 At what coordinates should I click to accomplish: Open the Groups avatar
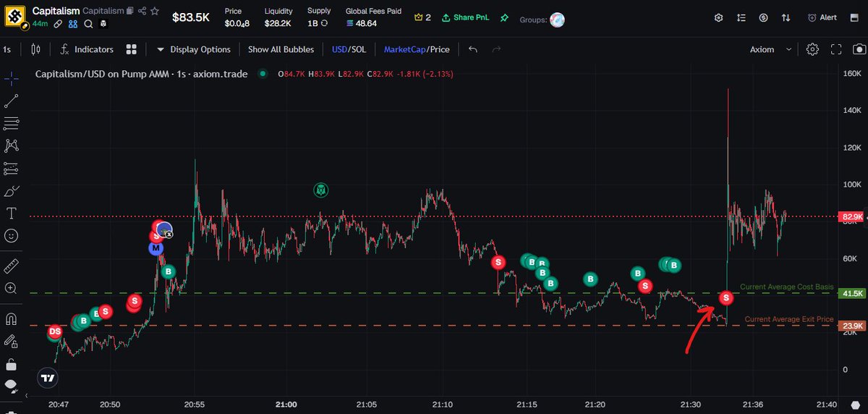[557, 18]
